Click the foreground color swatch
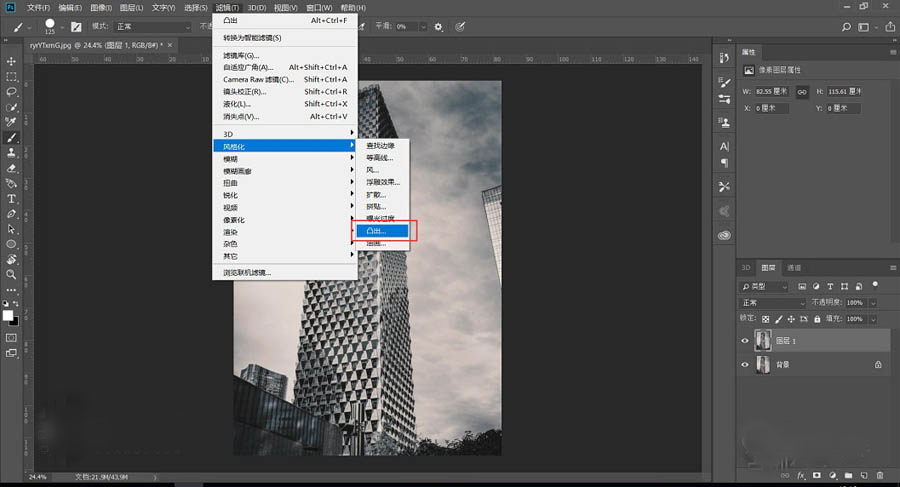 pos(8,315)
